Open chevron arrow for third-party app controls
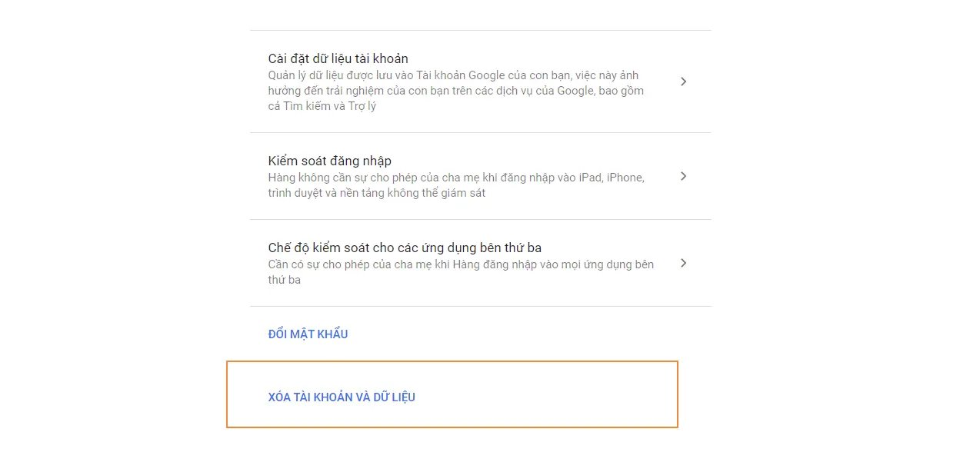Viewport: 980px width, 462px height. coord(684,263)
